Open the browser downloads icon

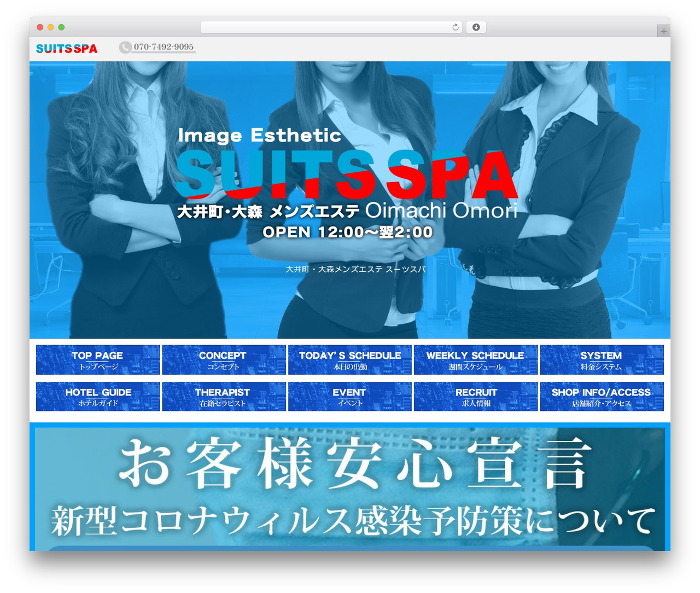(476, 27)
